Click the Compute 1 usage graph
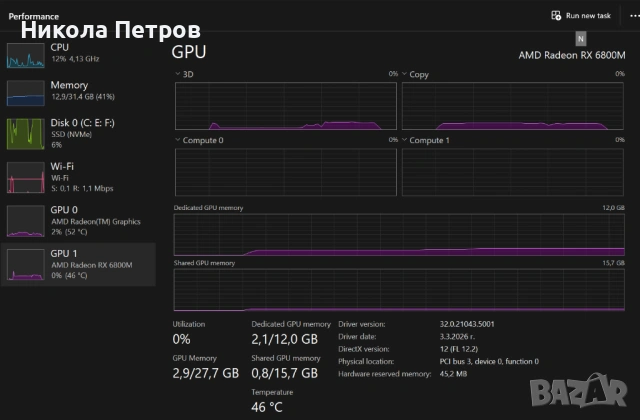 pyautogui.click(x=513, y=172)
